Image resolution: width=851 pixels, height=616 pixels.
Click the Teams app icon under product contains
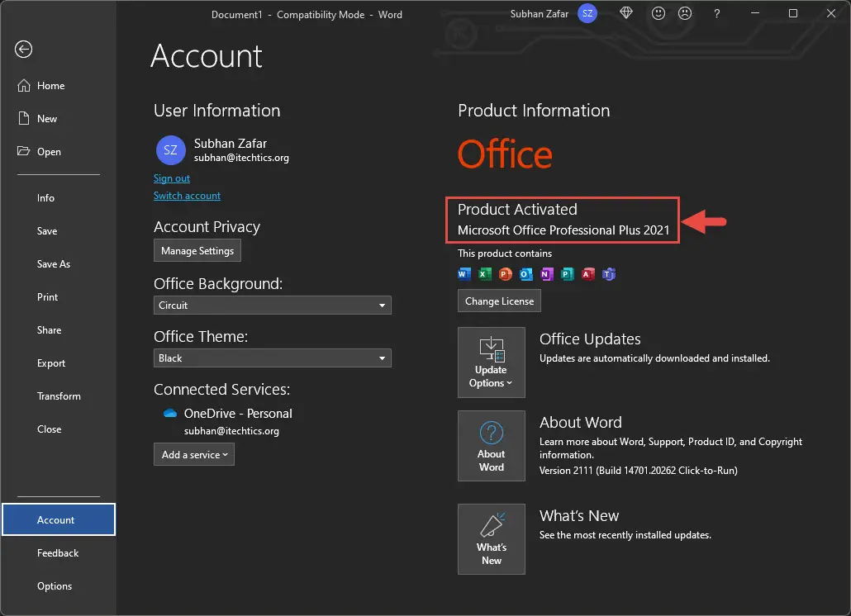609,274
